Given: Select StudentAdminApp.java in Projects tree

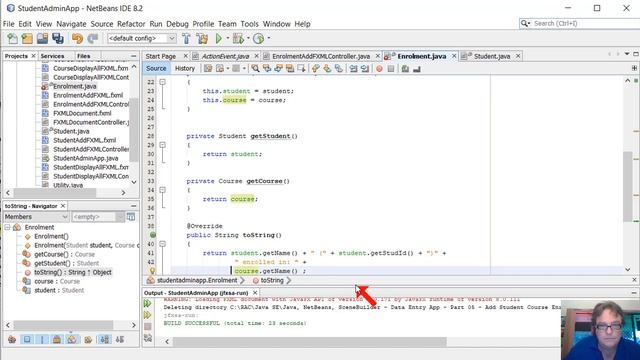Looking at the screenshot, I should (x=86, y=158).
